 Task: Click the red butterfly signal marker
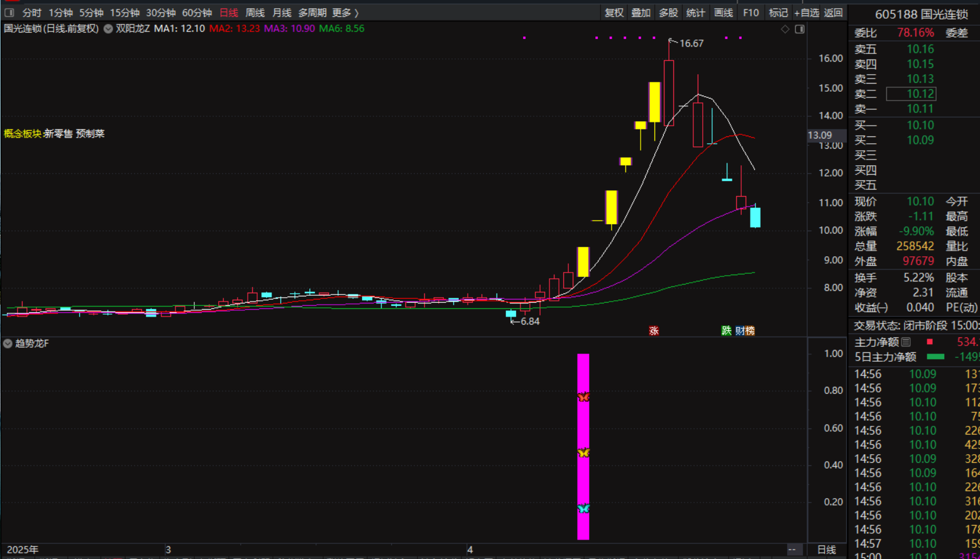point(583,396)
